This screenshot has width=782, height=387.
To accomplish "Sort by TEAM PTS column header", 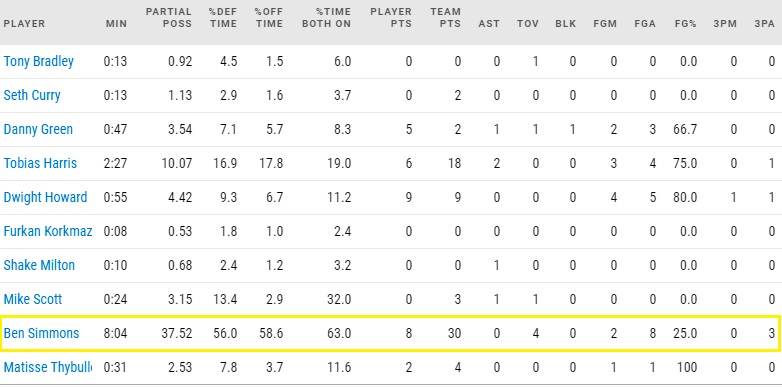I will click(446, 17).
